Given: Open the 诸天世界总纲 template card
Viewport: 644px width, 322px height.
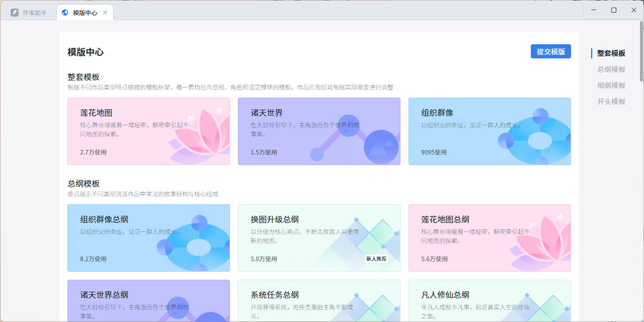Looking at the screenshot, I should [148, 301].
